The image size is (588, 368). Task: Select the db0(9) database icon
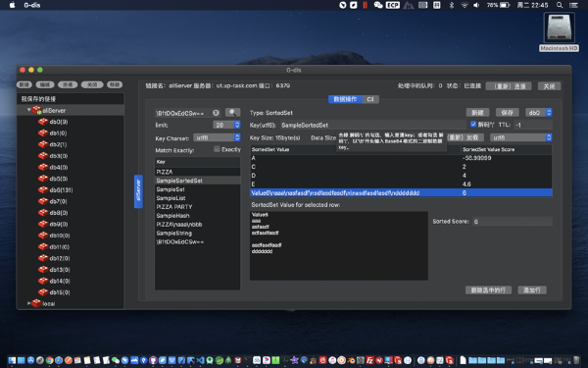(43, 122)
